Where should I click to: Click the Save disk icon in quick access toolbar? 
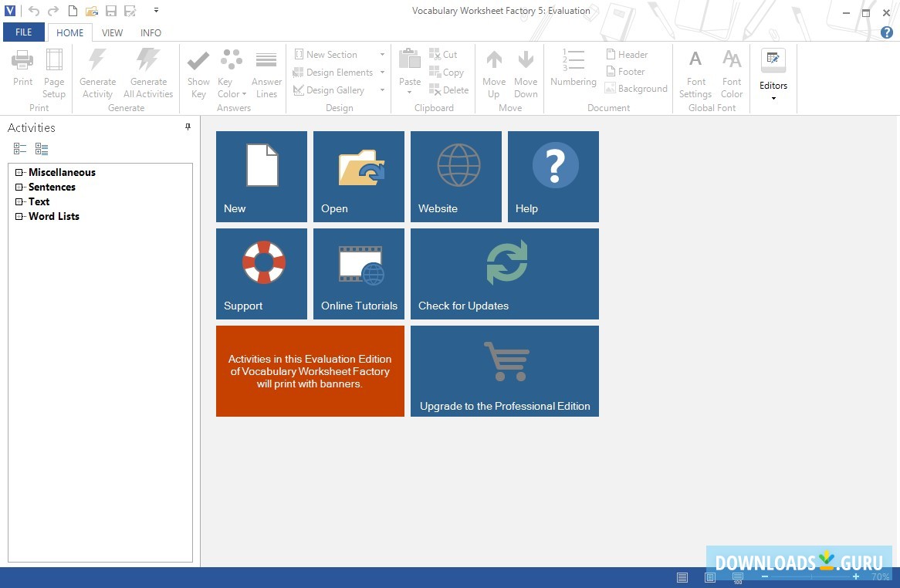[111, 10]
